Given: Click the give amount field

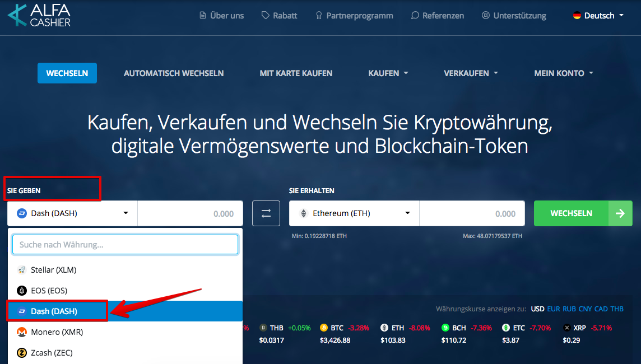Looking at the screenshot, I should (190, 213).
